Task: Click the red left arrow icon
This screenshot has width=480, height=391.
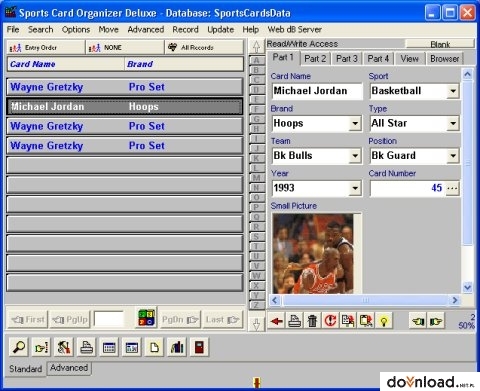Action: tap(277, 321)
